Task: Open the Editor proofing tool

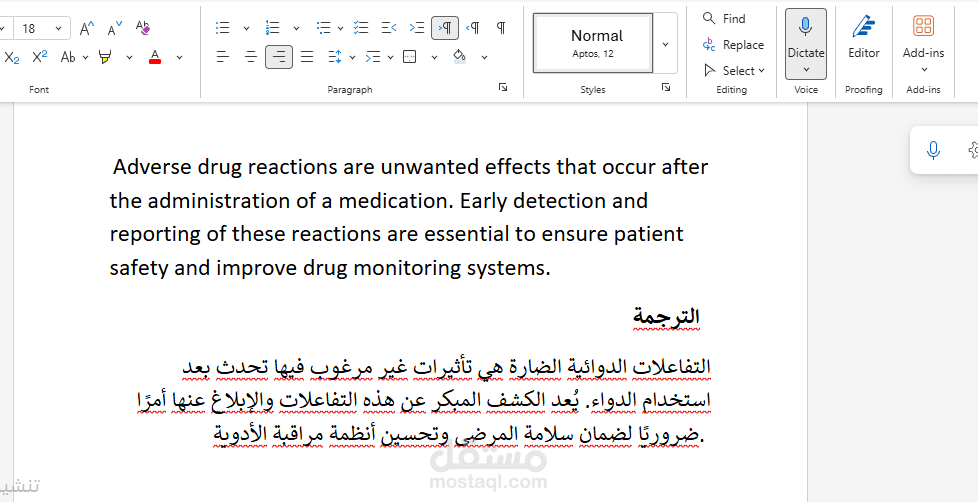Action: click(864, 37)
